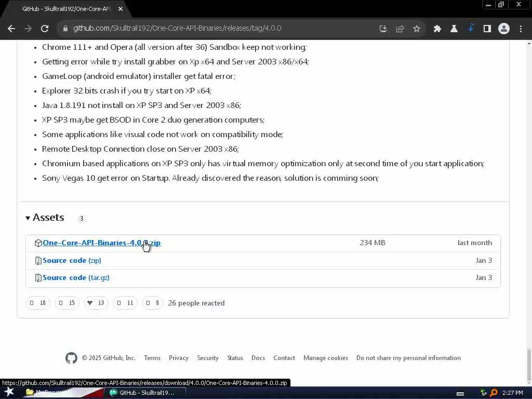Click the network tray icon
532x399 pixels.
click(484, 393)
